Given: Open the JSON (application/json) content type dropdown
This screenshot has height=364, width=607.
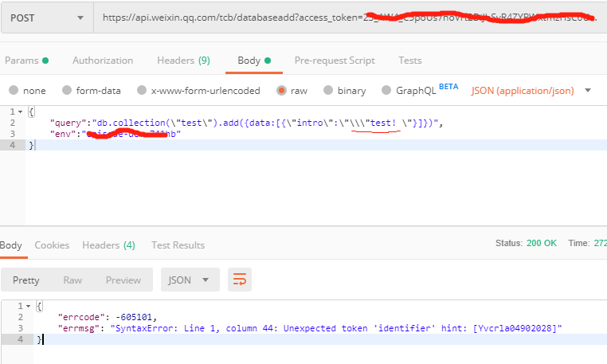Looking at the screenshot, I should [x=531, y=91].
